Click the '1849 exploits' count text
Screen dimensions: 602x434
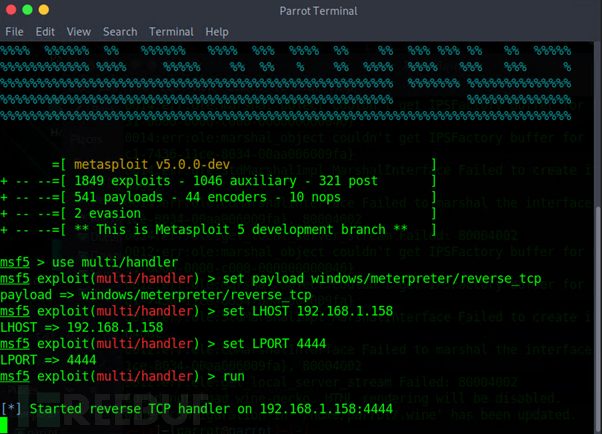click(122, 181)
